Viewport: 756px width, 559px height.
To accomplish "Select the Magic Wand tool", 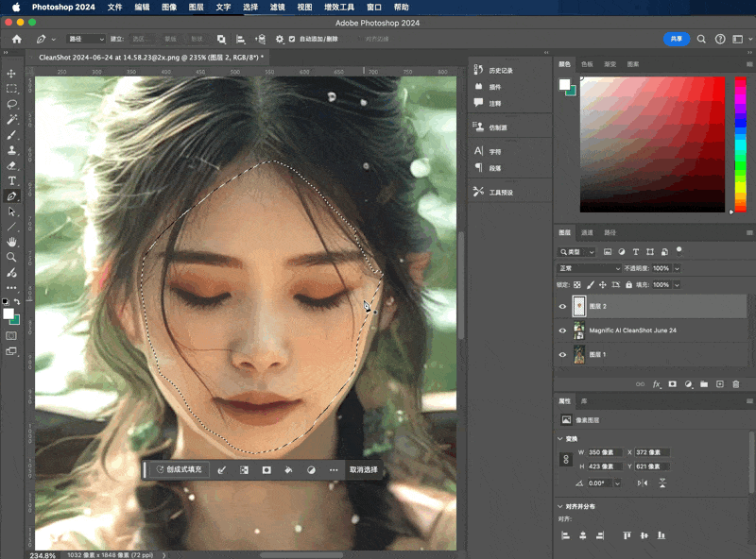I will click(x=11, y=120).
